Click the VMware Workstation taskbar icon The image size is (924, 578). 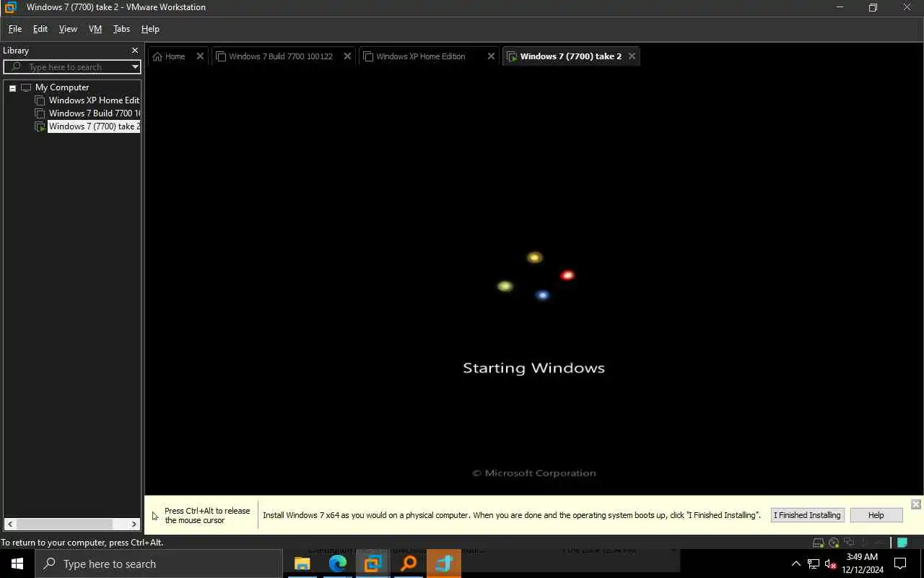point(372,564)
